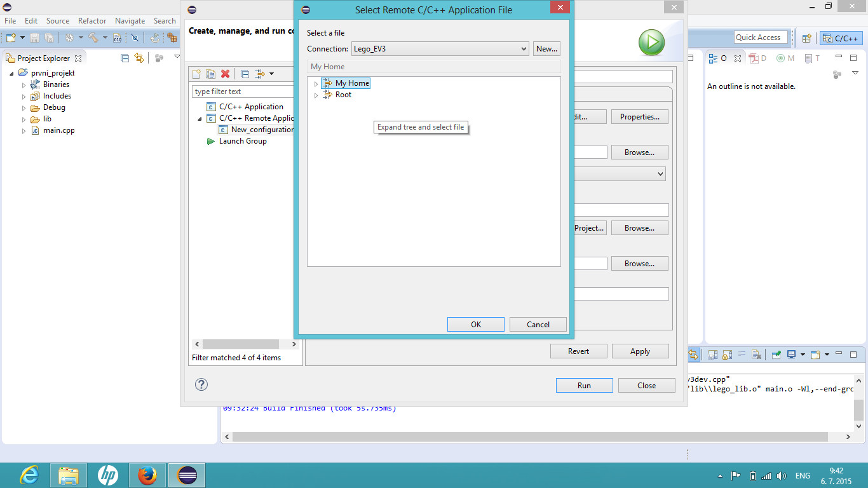This screenshot has width=868, height=488.
Task: Open the Refactor menu
Action: point(92,21)
